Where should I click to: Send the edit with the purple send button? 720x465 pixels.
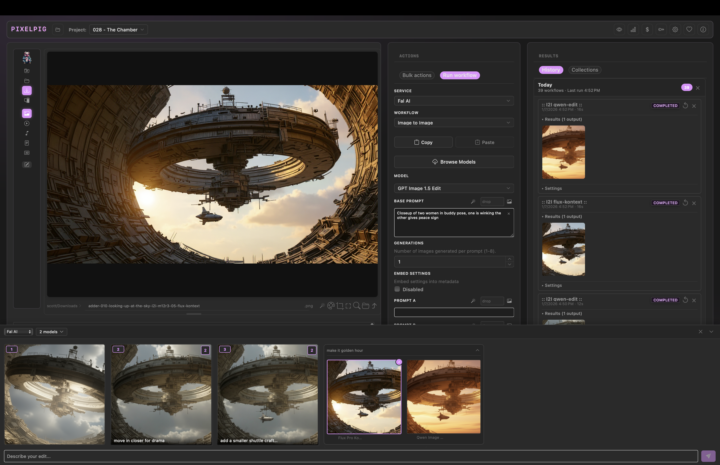708,456
